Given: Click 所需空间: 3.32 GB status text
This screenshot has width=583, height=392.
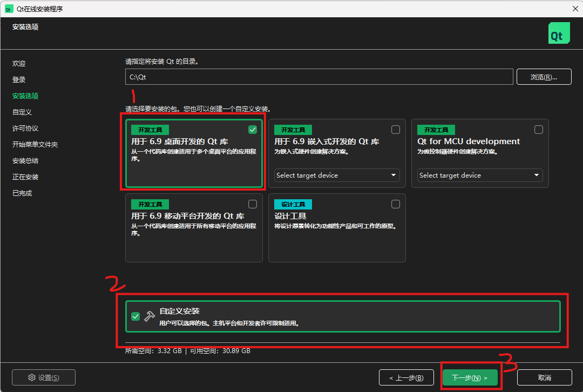Looking at the screenshot, I should tap(153, 351).
